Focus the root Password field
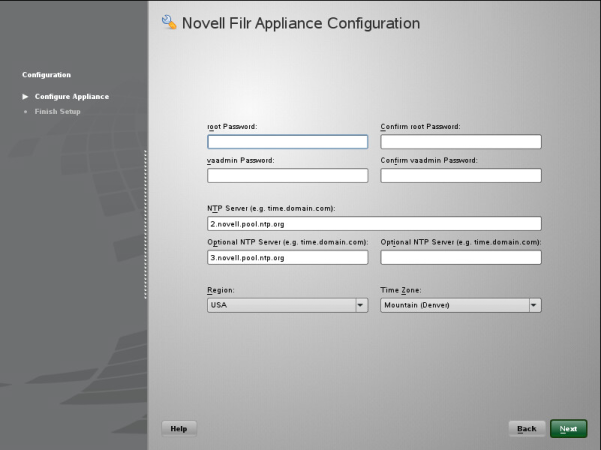601x450 pixels. (x=287, y=142)
